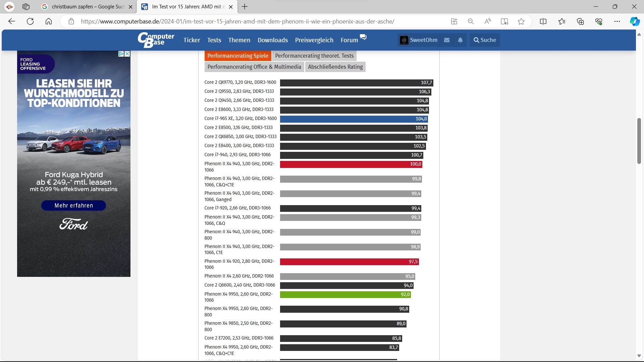Refresh the current page
This screenshot has height=362, width=644.
pyautogui.click(x=30, y=21)
